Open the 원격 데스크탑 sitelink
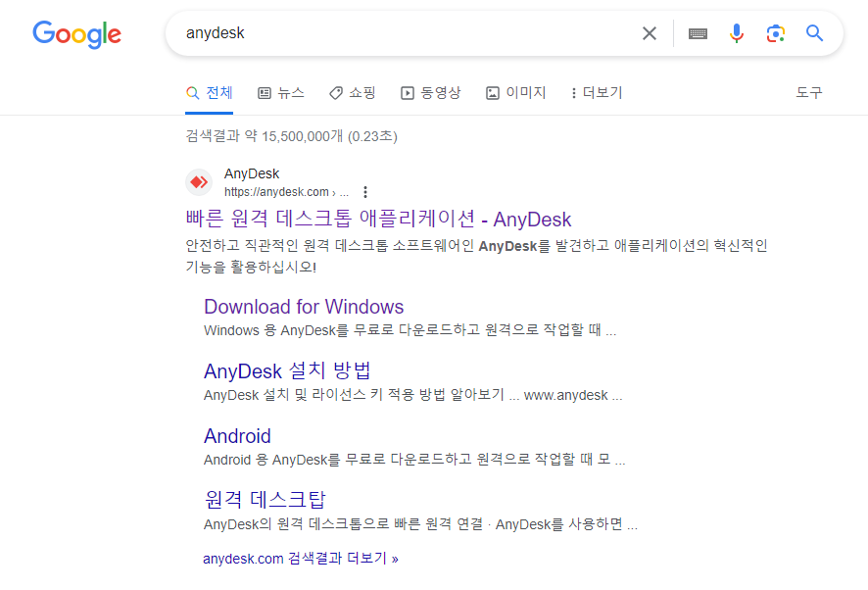This screenshot has width=868, height=590. coord(265,500)
